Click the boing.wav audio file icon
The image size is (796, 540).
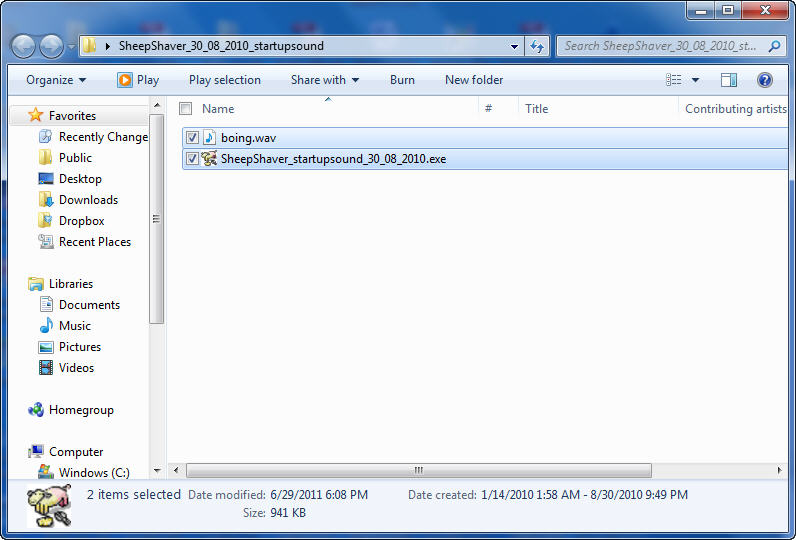(209, 138)
